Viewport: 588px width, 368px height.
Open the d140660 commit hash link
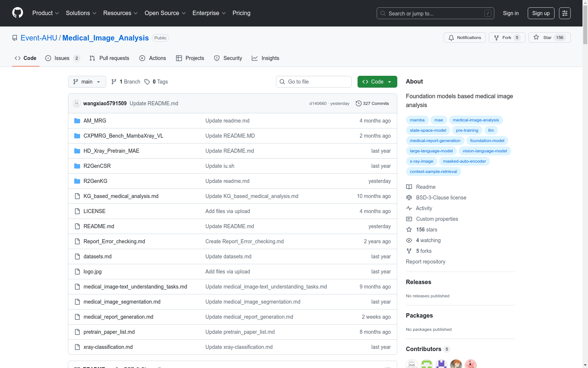(x=318, y=103)
